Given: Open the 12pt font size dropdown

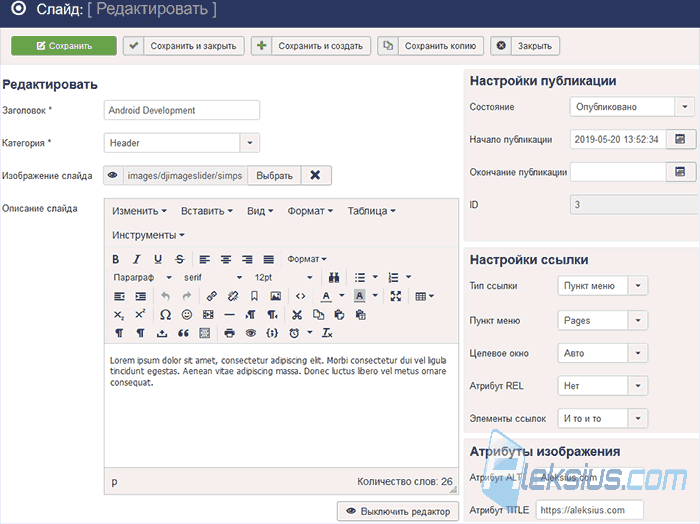Looking at the screenshot, I should 283,278.
